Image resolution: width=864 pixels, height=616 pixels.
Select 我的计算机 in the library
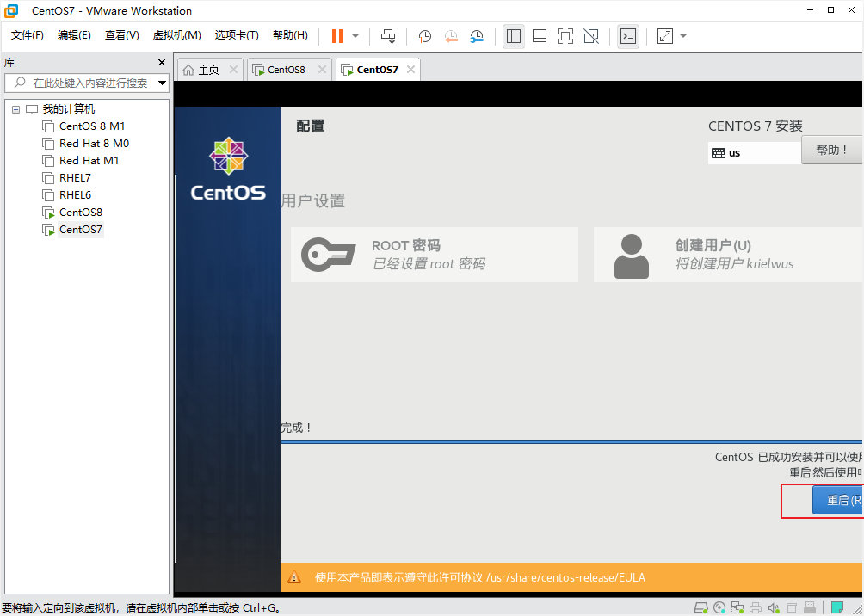pyautogui.click(x=69, y=109)
